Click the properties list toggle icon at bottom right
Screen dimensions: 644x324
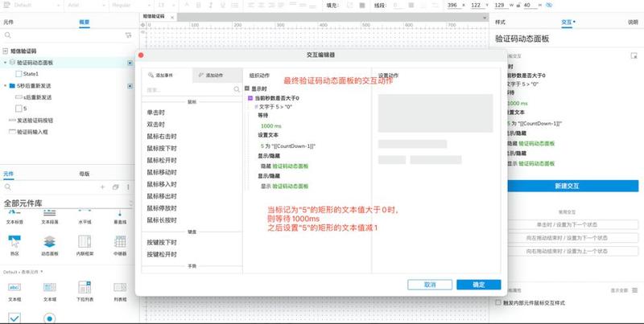click(635, 290)
